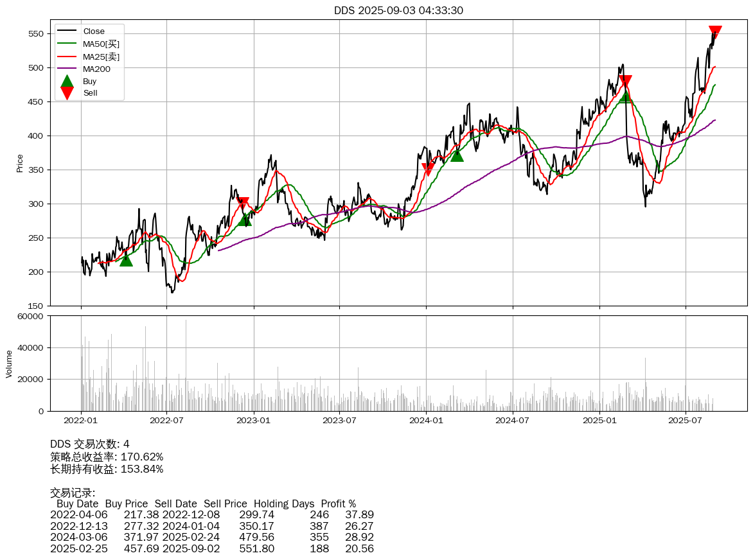
Task: Click the Price y-axis label
Action: (20, 163)
